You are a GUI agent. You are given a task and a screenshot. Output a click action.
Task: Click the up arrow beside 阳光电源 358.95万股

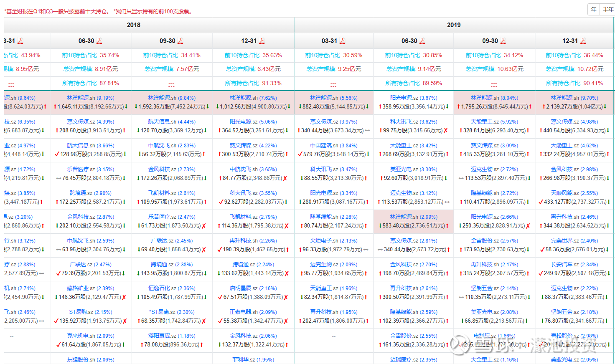pos(380,107)
